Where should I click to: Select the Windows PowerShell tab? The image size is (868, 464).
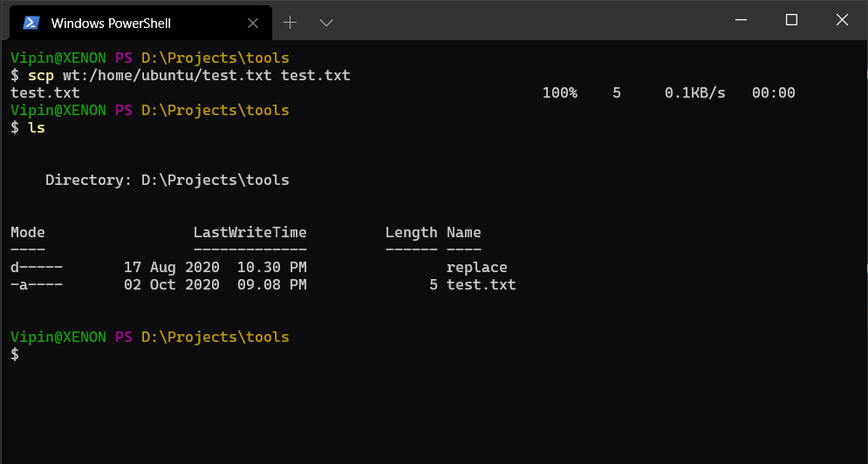[x=140, y=23]
